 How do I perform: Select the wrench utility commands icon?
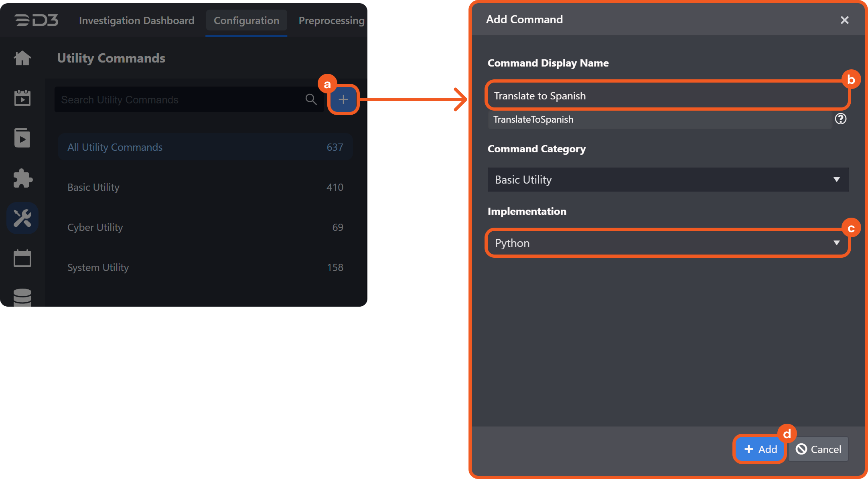pos(22,218)
